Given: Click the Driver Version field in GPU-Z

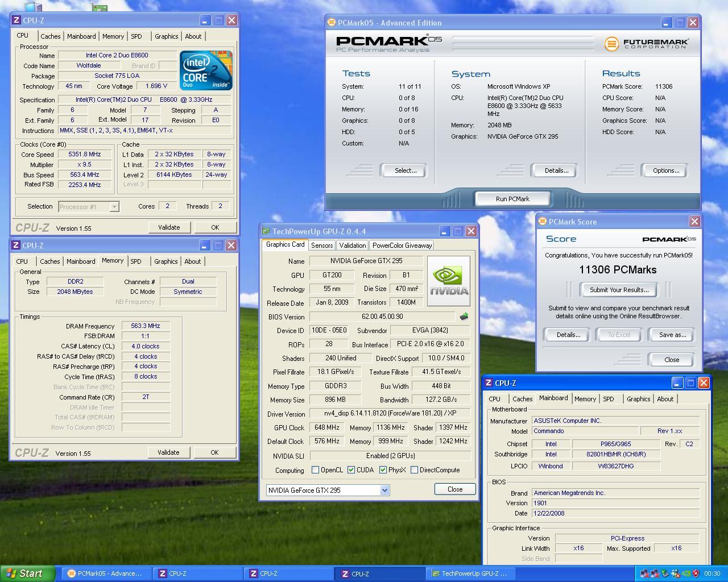Looking at the screenshot, I should 390,414.
